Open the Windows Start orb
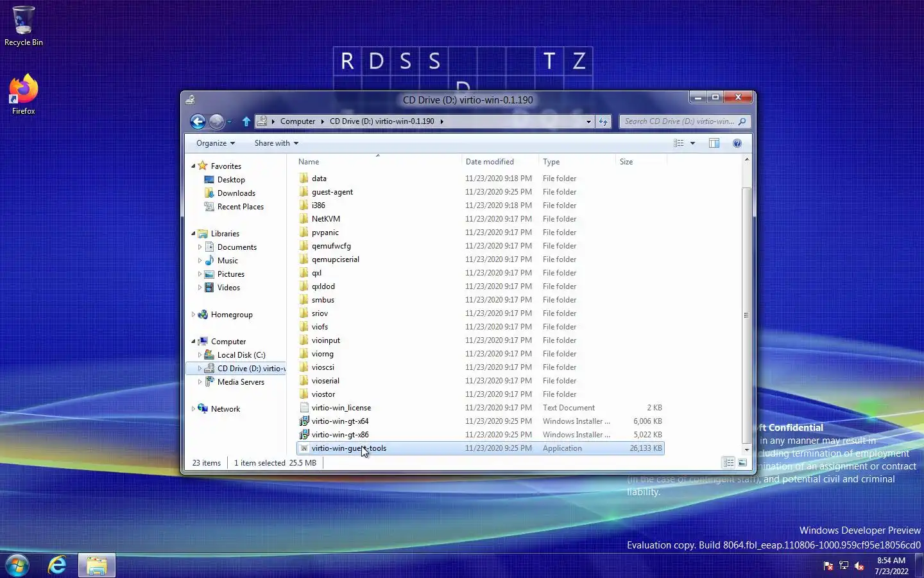The width and height of the screenshot is (924, 578). pyautogui.click(x=17, y=565)
